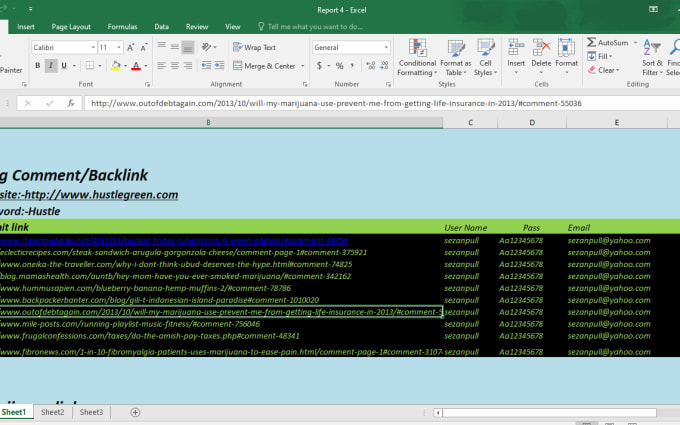
Task: Apply Accounting dollar format
Action: coord(319,65)
